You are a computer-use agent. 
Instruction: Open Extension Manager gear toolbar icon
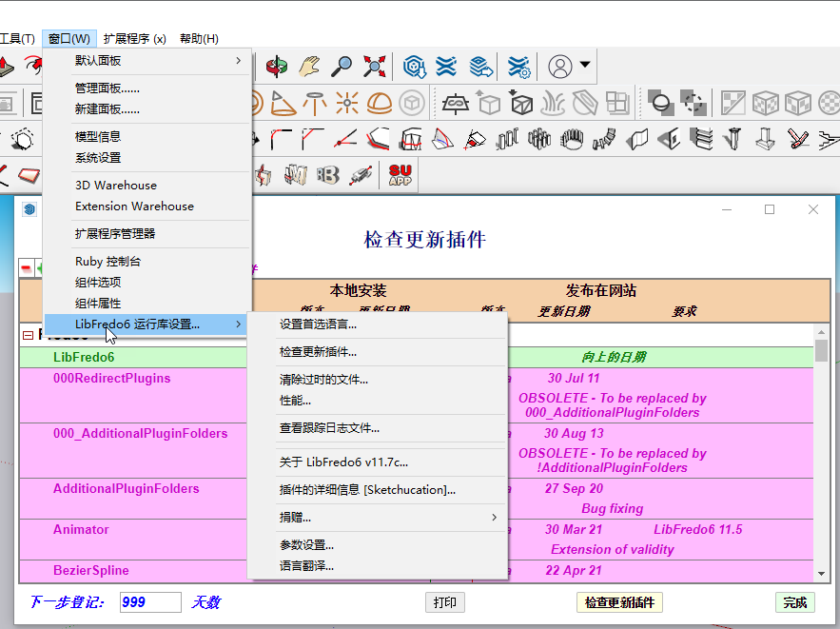click(518, 67)
